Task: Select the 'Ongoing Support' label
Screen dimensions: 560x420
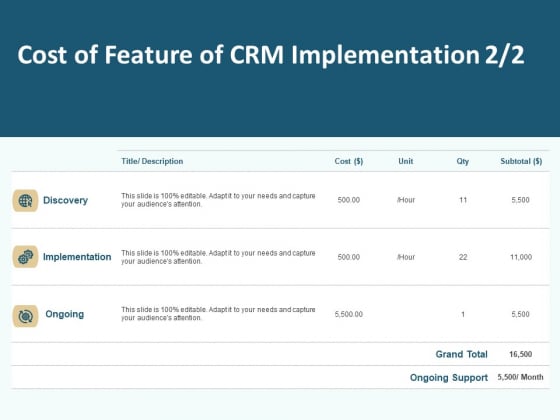Action: point(449,378)
